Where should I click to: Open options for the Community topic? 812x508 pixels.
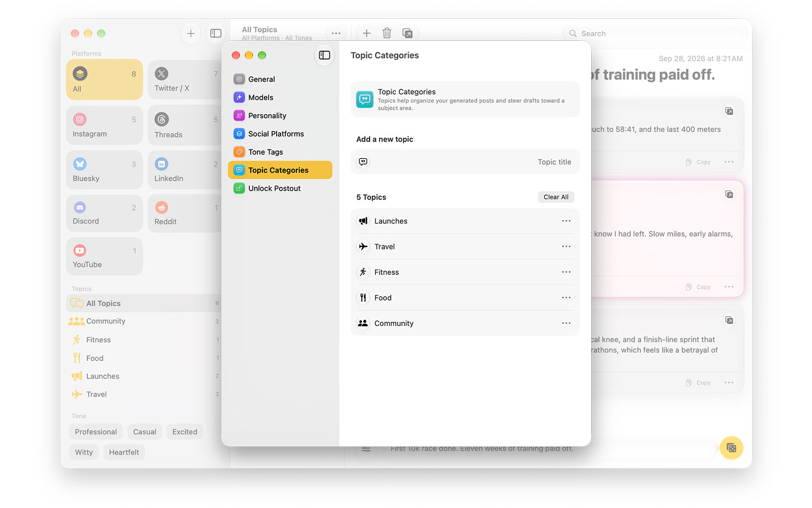click(566, 323)
